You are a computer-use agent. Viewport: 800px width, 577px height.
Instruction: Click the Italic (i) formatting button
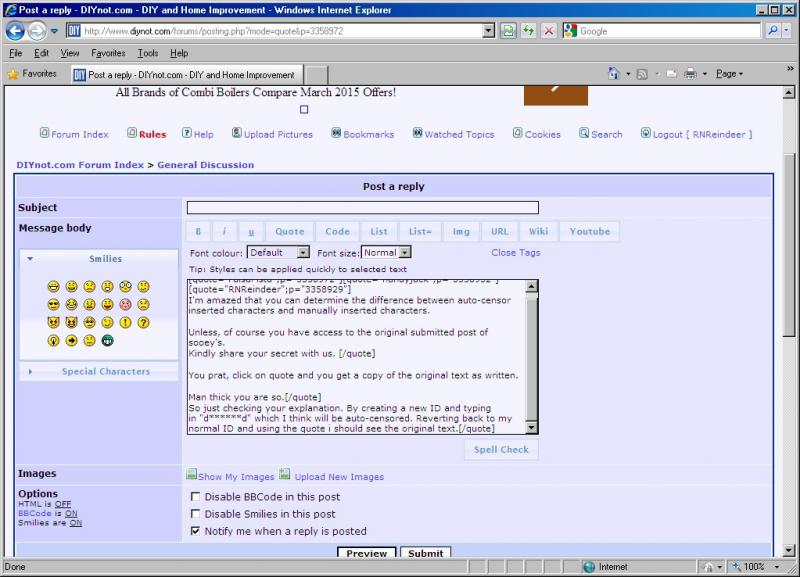click(x=224, y=231)
